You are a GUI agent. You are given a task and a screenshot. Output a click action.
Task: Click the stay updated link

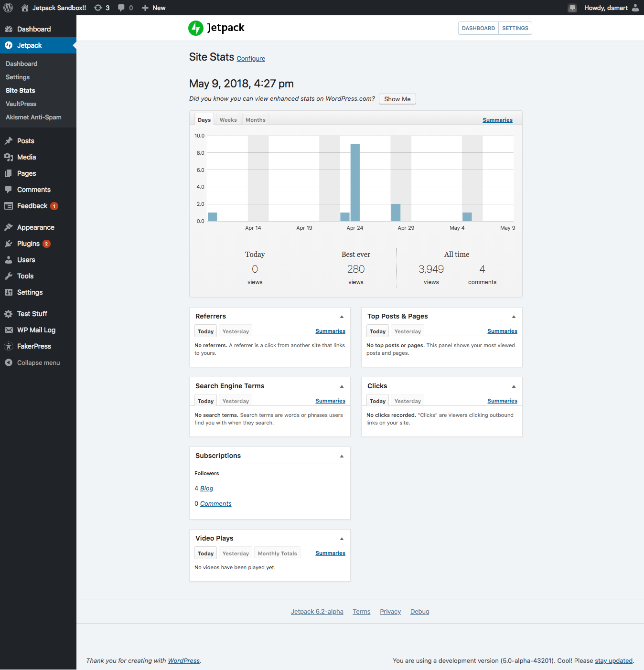pos(613,660)
